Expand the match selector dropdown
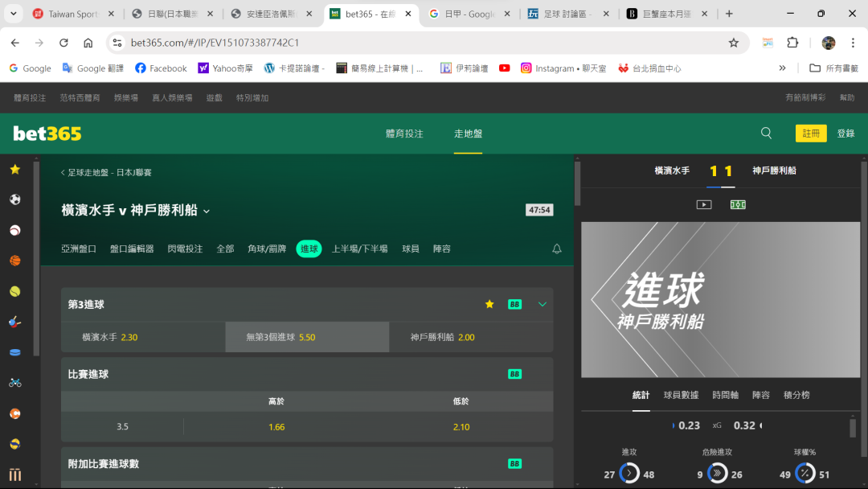Screen dimensions: 868x489 (x=207, y=211)
